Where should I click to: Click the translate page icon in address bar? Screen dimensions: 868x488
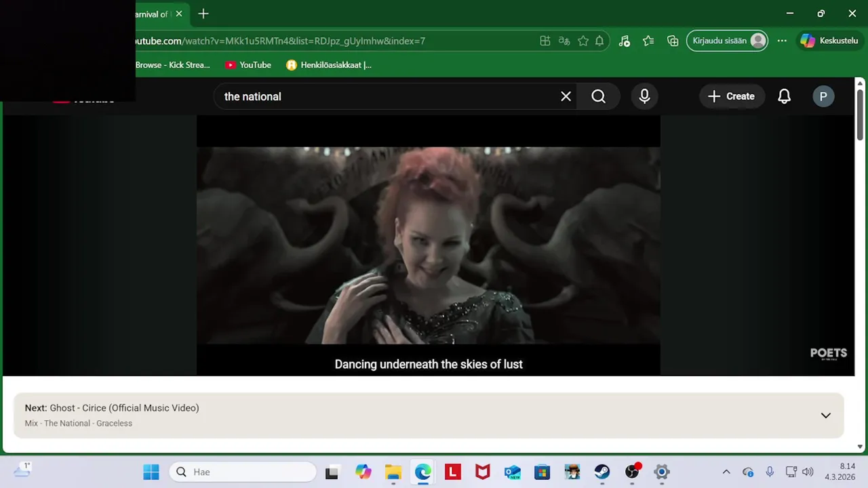[x=564, y=41]
